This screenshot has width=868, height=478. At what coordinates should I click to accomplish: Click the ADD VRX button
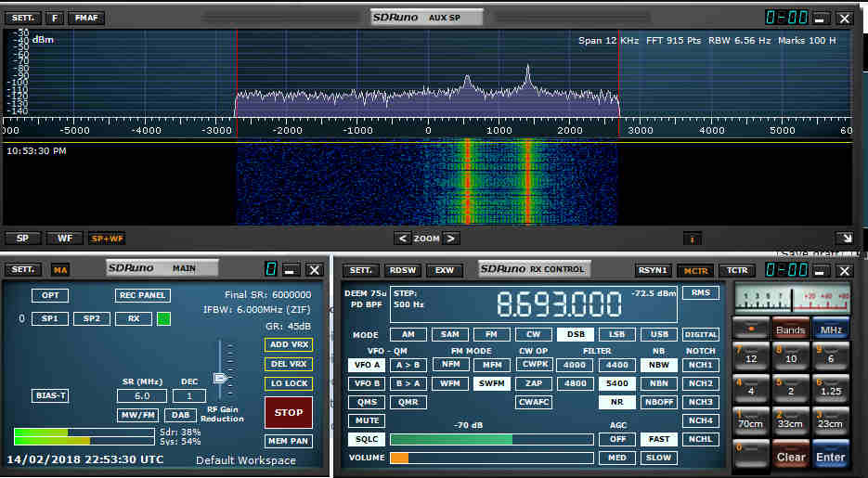pos(289,344)
